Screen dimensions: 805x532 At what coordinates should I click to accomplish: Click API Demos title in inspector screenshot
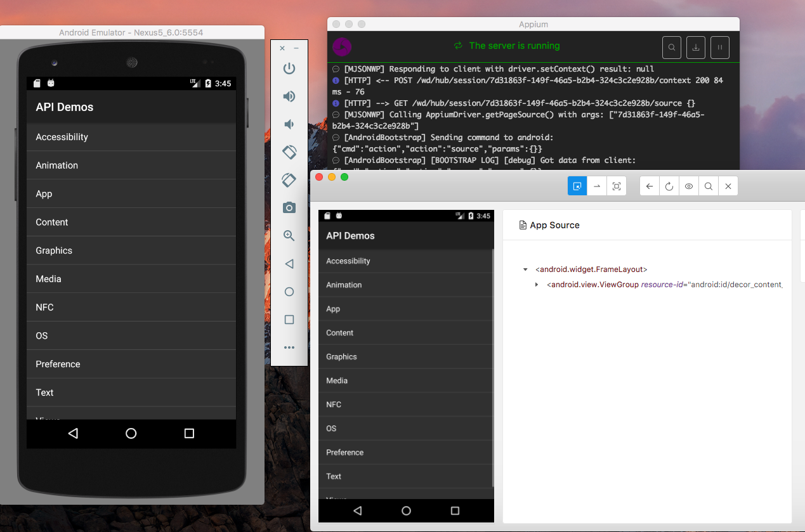coord(350,236)
